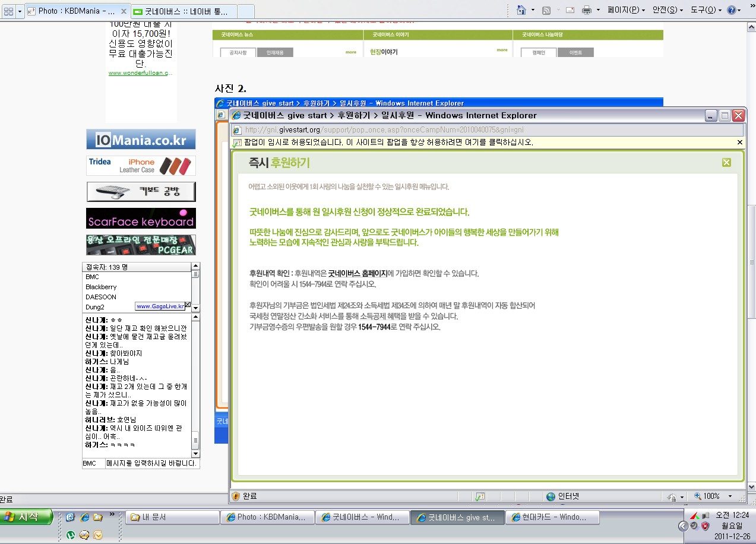Switch to 굿네이버스 - Wind taskbar button
This screenshot has height=544, width=756.
(362, 517)
